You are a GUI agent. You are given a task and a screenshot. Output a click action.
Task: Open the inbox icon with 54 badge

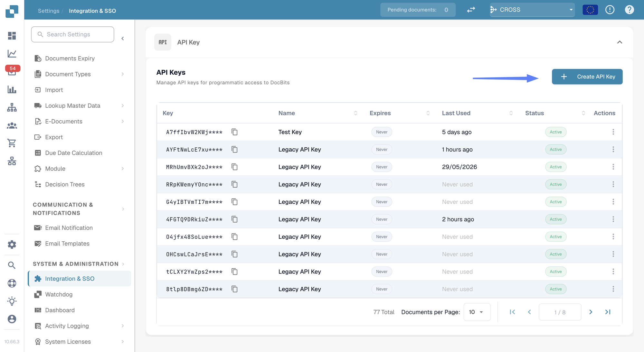(x=12, y=71)
